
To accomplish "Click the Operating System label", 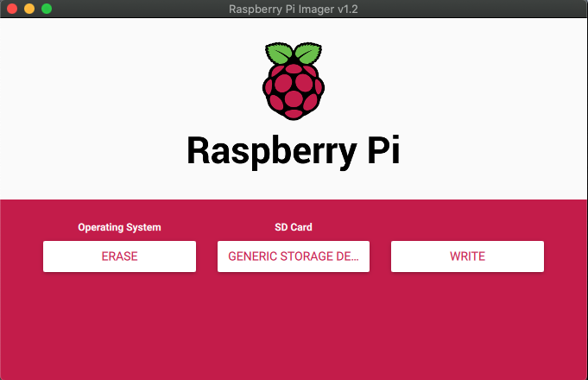I will (x=119, y=227).
